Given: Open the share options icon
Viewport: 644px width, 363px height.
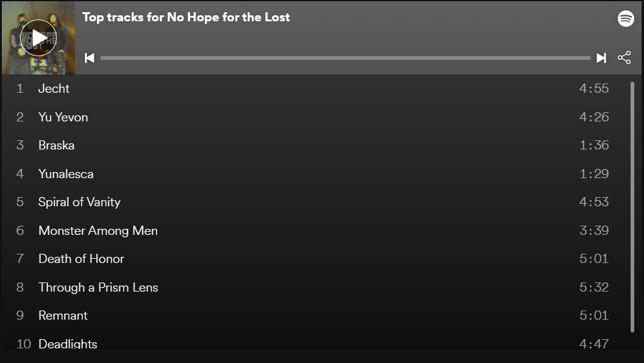Looking at the screenshot, I should [x=625, y=58].
